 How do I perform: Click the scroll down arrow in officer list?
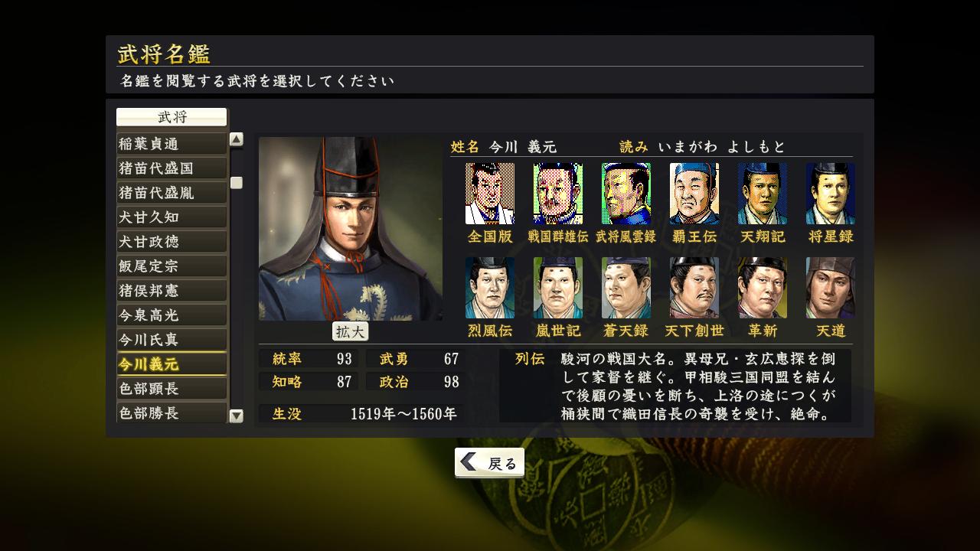coord(237,416)
